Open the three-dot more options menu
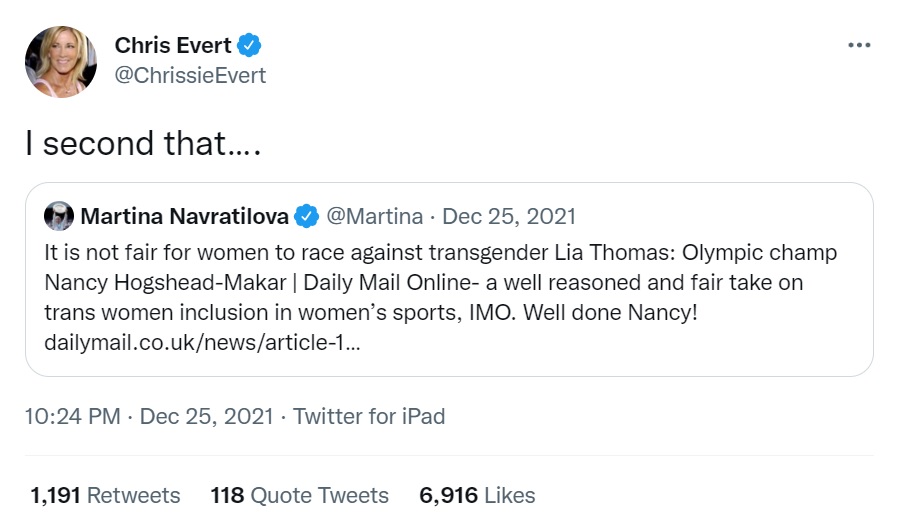The height and width of the screenshot is (530, 897). tap(858, 46)
